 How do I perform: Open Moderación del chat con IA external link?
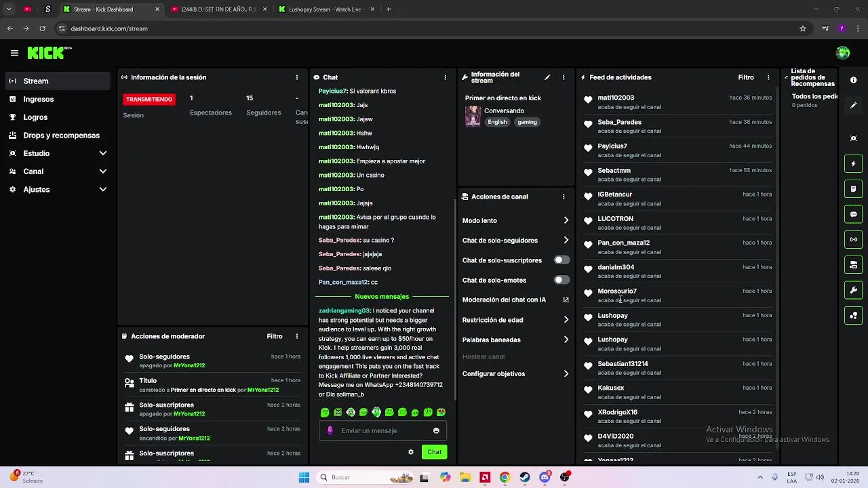pyautogui.click(x=566, y=300)
